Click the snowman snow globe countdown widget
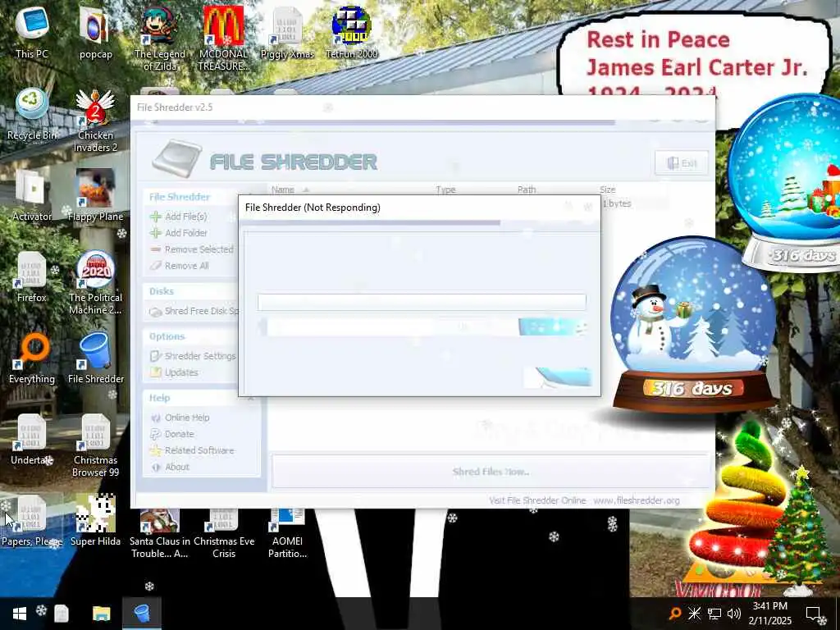 693,326
